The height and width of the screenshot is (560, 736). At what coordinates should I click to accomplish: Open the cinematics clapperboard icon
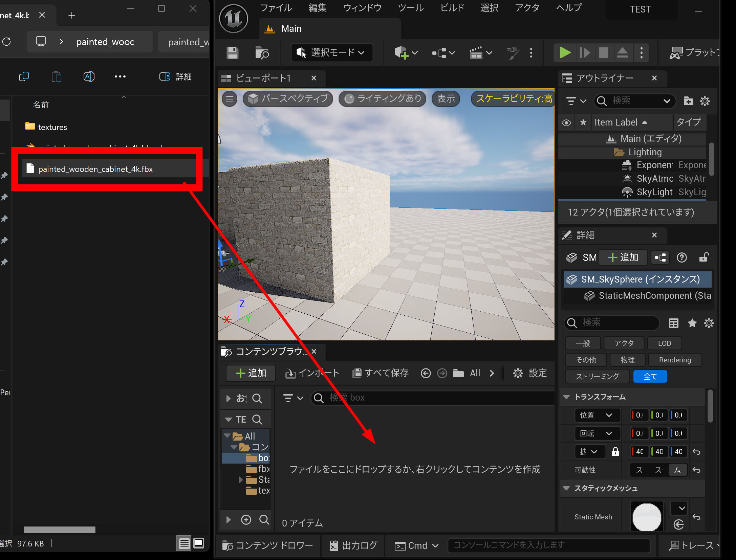(x=476, y=53)
